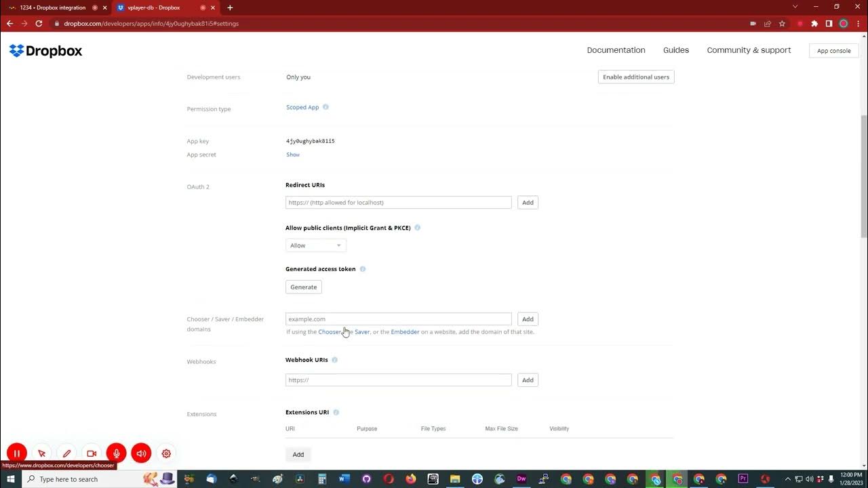This screenshot has height=488, width=868.
Task: Click camera indicator icon in address bar
Action: point(753,23)
